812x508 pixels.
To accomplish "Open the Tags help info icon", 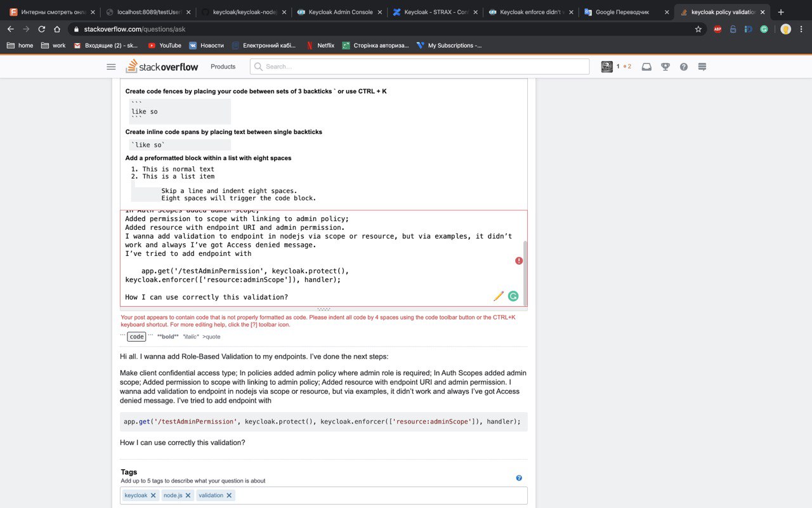I will point(519,478).
